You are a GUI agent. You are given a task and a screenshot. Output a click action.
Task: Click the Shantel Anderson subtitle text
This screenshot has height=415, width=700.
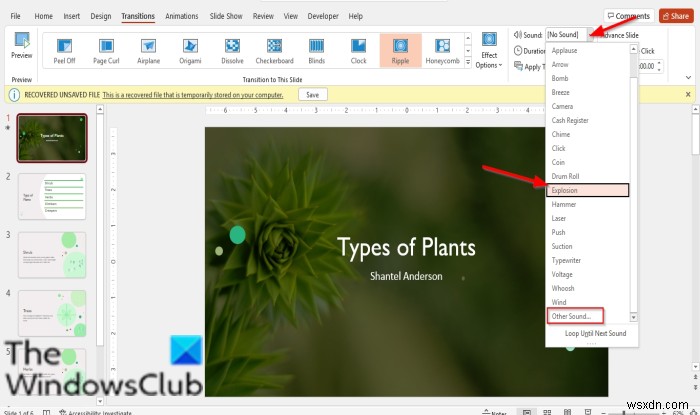[x=406, y=276]
